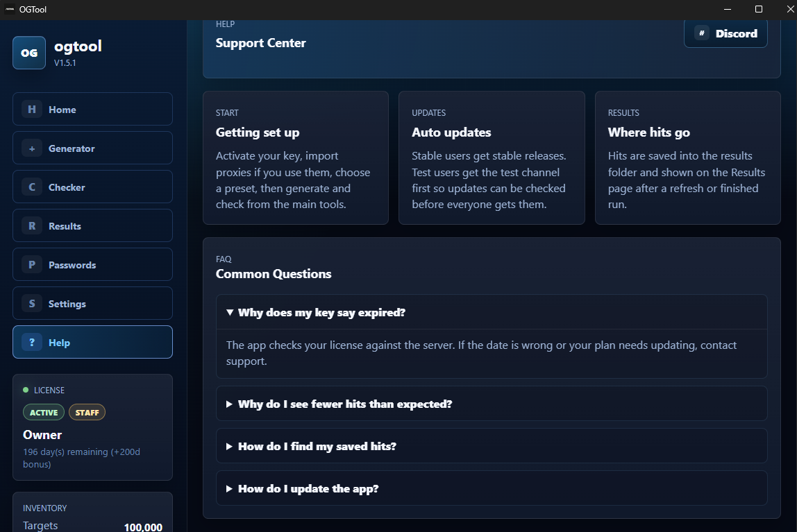Click the RESULTS card label
The width and height of the screenshot is (797, 532).
coord(623,112)
